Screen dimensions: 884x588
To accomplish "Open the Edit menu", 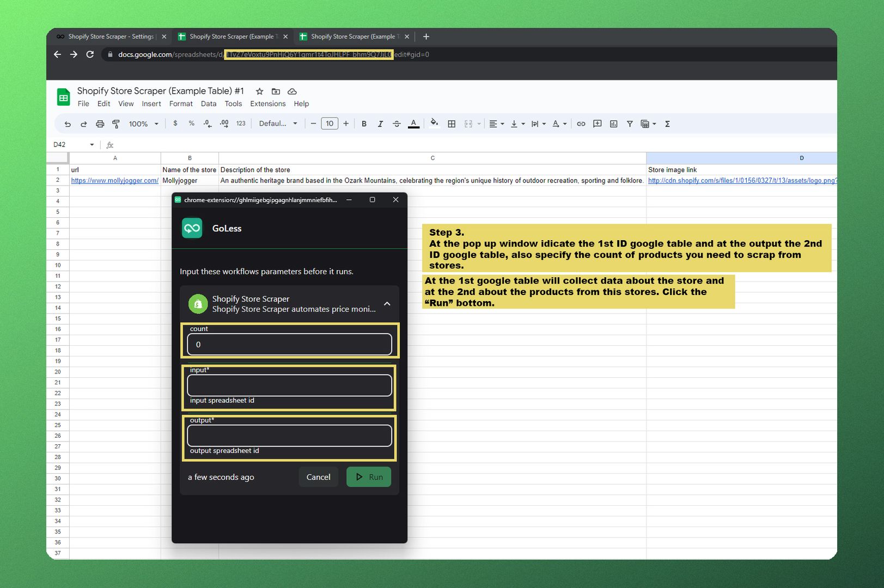I will (103, 104).
